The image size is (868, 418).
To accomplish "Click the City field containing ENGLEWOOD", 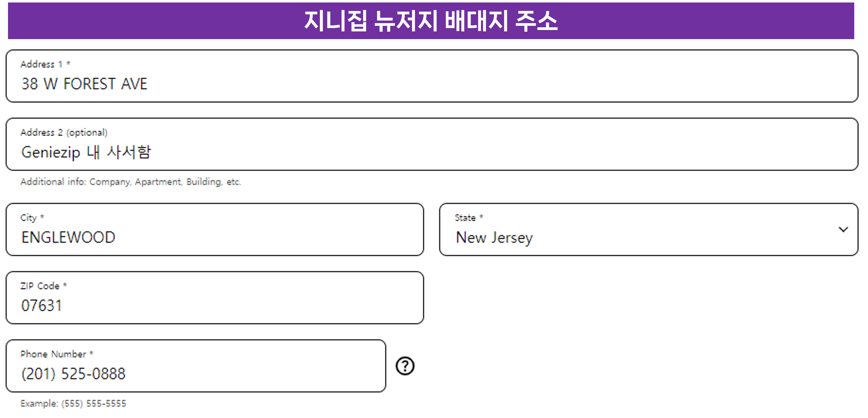I will pos(215,229).
